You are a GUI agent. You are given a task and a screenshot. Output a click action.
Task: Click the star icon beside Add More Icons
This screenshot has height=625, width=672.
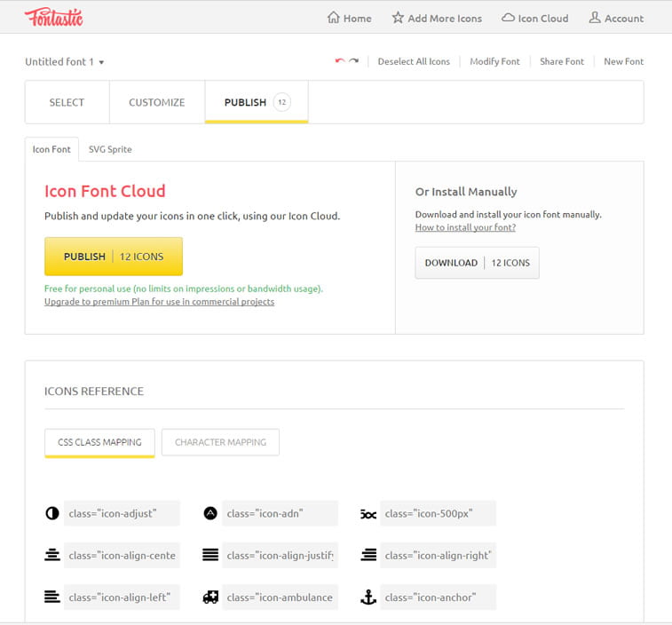tap(398, 18)
